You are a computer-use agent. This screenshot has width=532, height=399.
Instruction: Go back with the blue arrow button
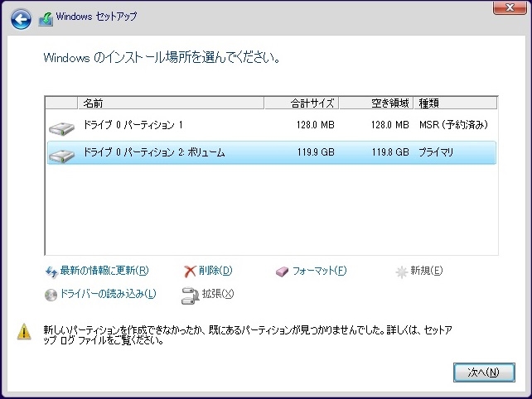click(x=21, y=19)
